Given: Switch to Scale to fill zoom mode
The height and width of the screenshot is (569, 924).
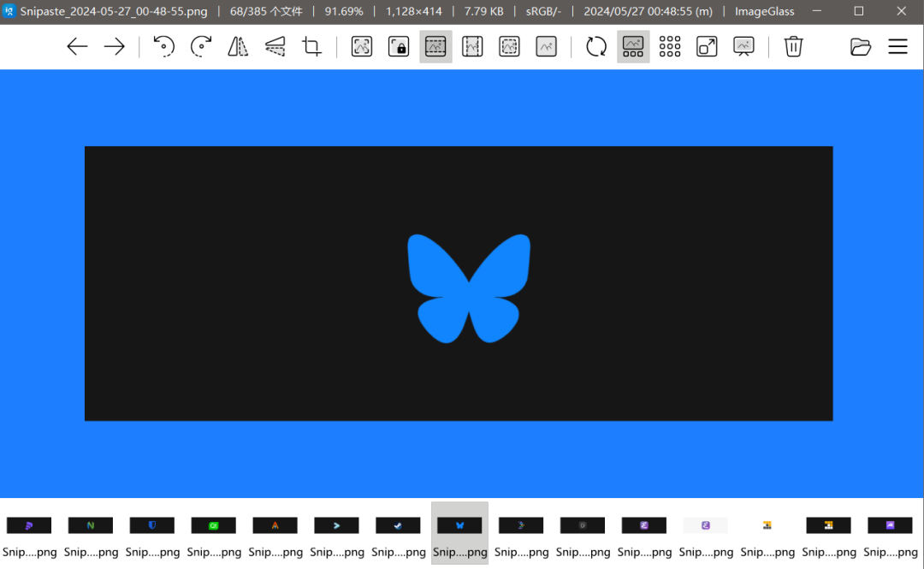Looking at the screenshot, I should click(x=546, y=46).
